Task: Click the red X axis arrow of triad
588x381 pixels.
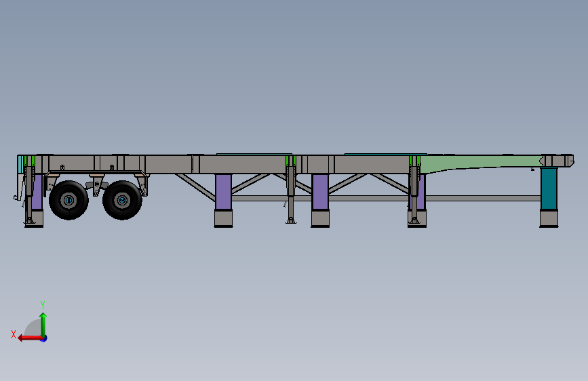Action: 30,338
